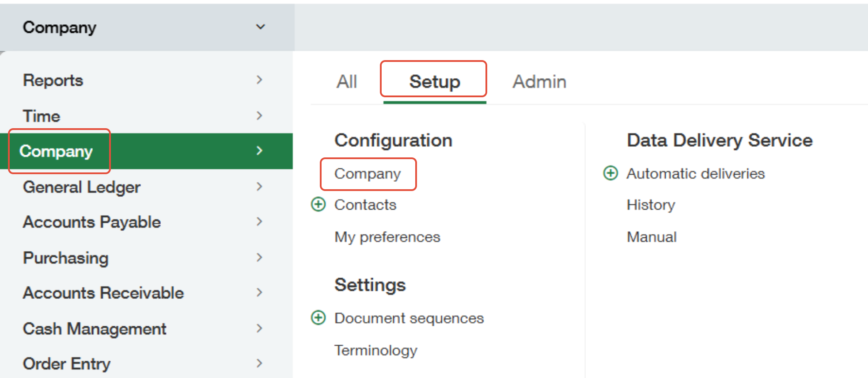Switch to the All tab
Image resolution: width=868 pixels, height=378 pixels.
pos(346,82)
